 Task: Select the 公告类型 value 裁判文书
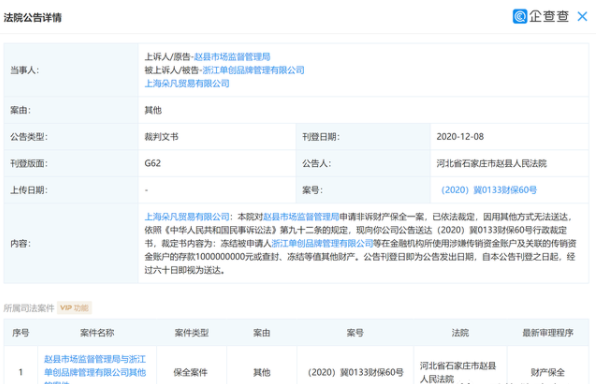161,137
